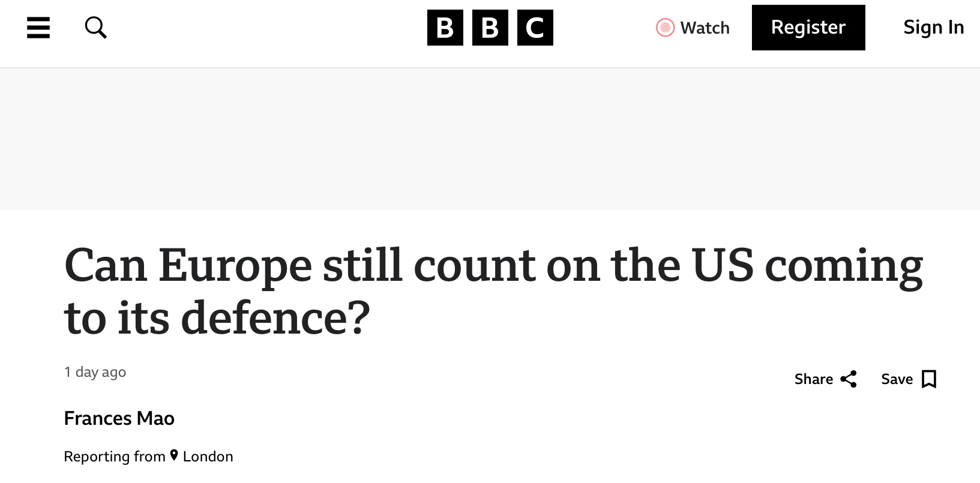Click the location pin icon before London
The image size is (980, 483).
[174, 455]
